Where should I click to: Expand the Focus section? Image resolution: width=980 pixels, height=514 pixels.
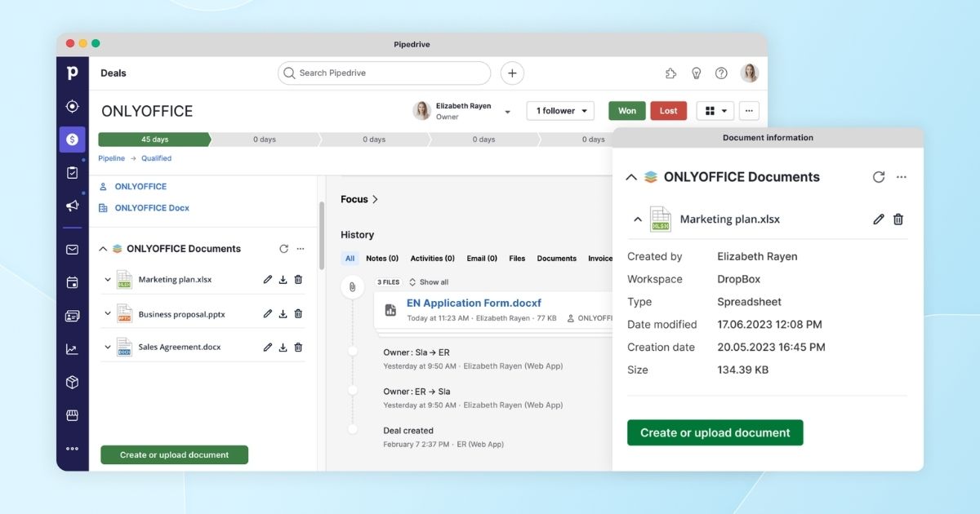click(359, 199)
